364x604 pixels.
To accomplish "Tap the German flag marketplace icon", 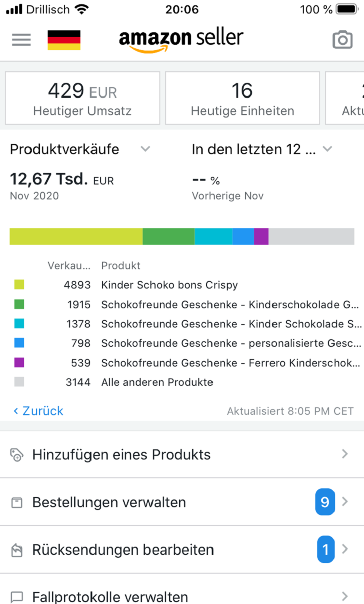I will pos(64,40).
